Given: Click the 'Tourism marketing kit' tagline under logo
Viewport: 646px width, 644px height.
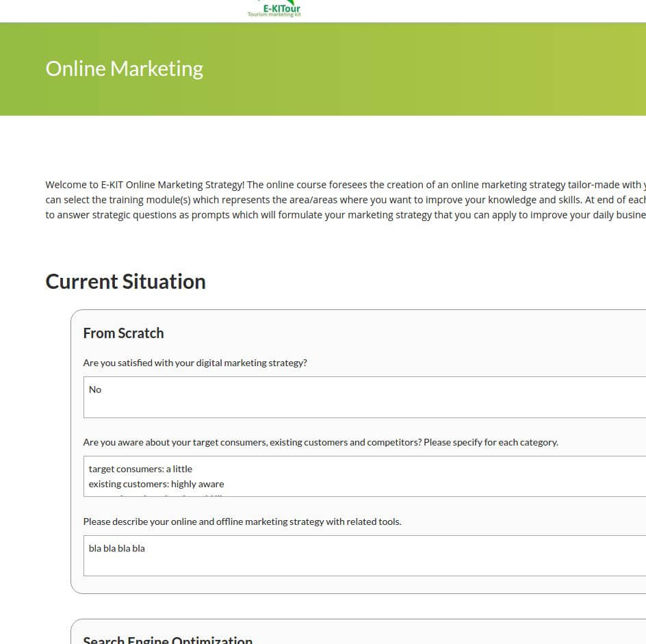Looking at the screenshot, I should [x=274, y=14].
